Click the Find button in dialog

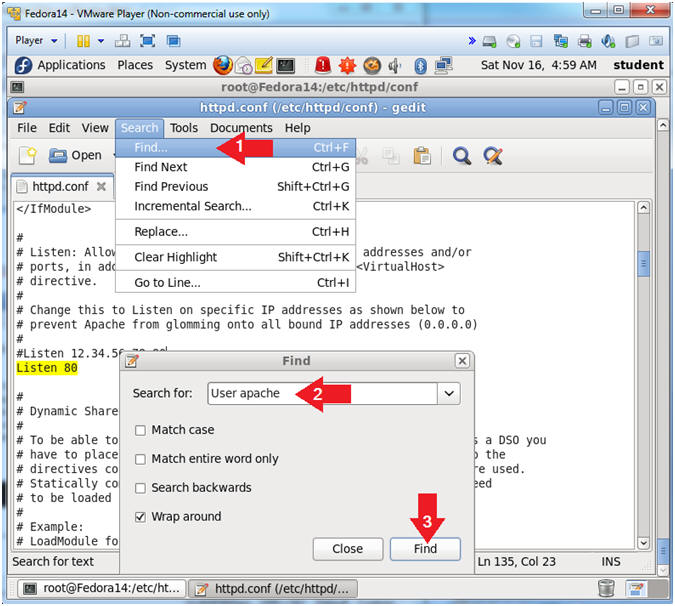pyautogui.click(x=425, y=549)
